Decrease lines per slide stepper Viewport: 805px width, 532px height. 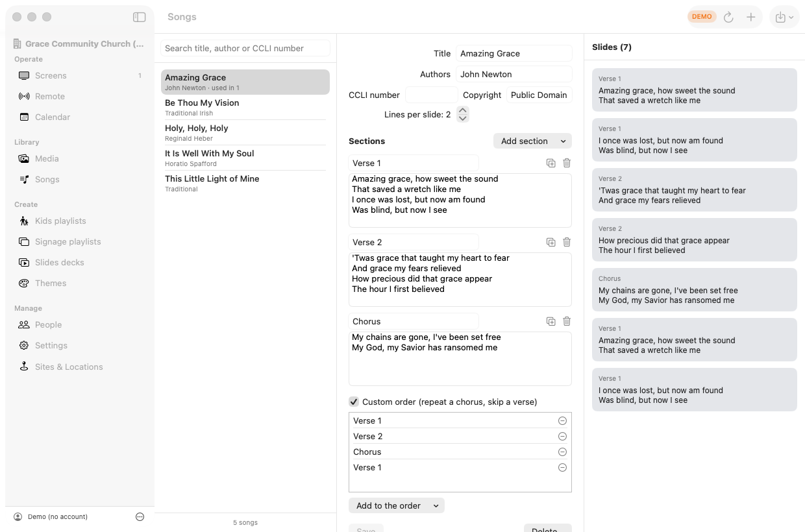point(463,118)
